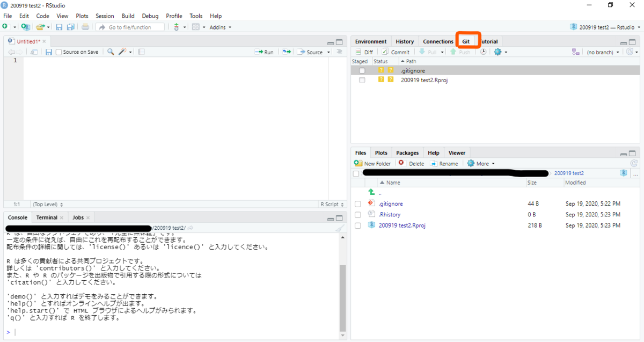Viewport: 644px width, 342px height.
Task: Click the Create a project icon
Action: pyautogui.click(x=25, y=27)
